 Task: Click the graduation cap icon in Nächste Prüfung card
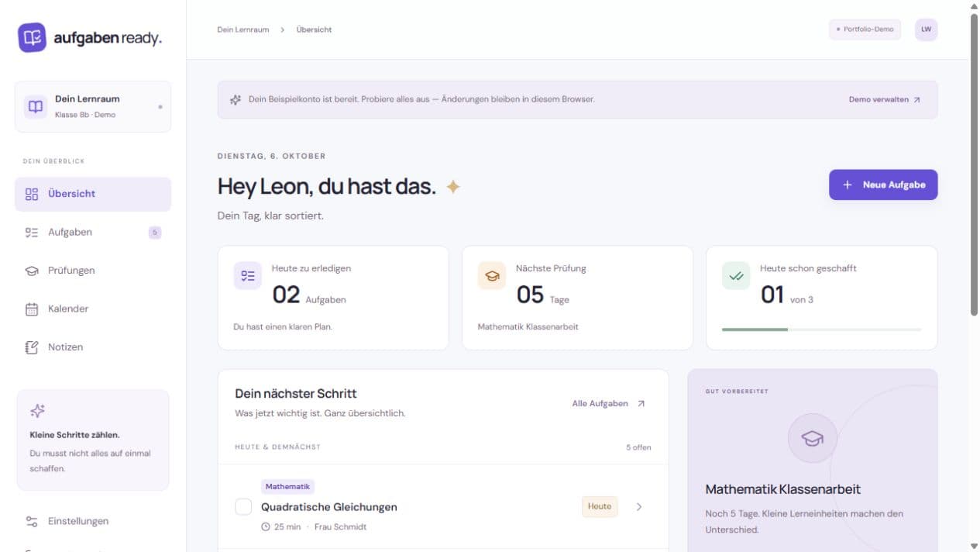(x=492, y=276)
